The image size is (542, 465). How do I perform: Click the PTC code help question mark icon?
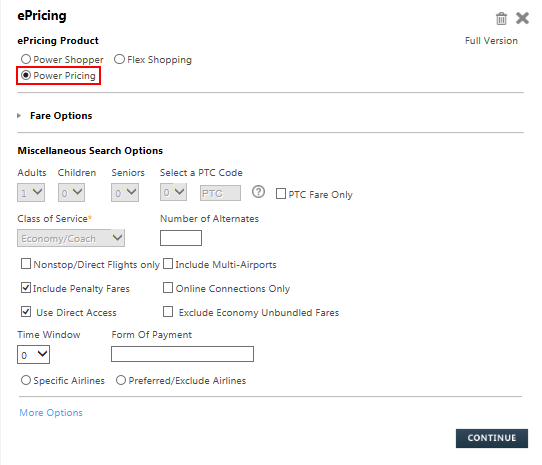[258, 192]
